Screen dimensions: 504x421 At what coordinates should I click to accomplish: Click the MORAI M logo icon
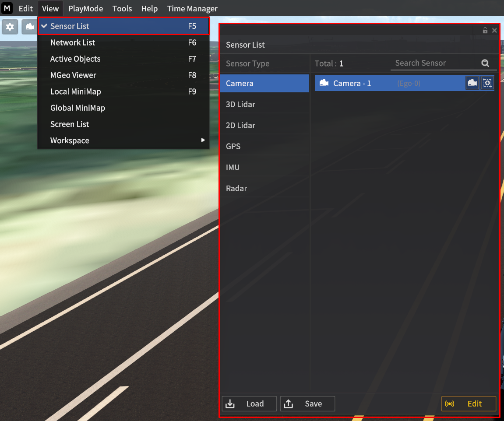(7, 8)
